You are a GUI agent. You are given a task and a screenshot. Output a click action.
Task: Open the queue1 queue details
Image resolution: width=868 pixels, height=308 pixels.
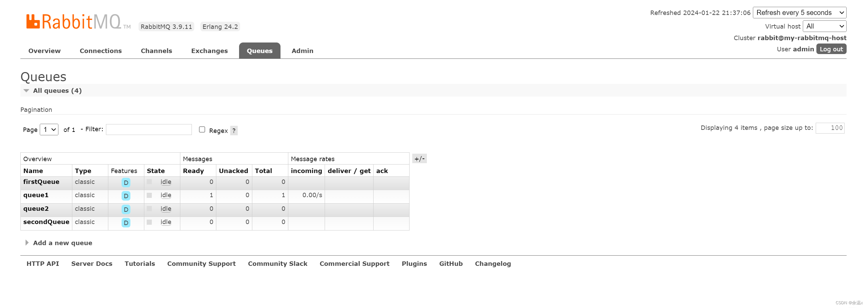pos(36,195)
